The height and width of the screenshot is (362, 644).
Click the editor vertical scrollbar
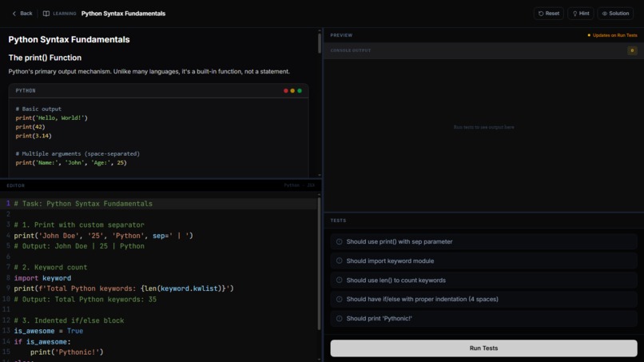coord(319,263)
